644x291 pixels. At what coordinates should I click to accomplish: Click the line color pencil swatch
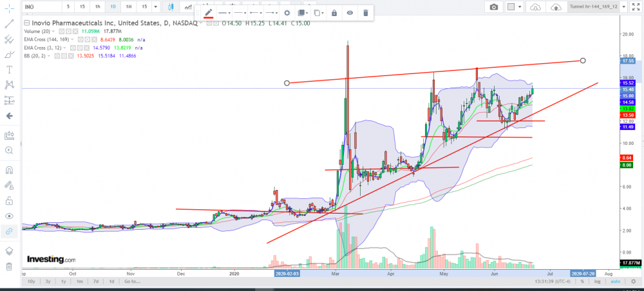[x=209, y=13]
